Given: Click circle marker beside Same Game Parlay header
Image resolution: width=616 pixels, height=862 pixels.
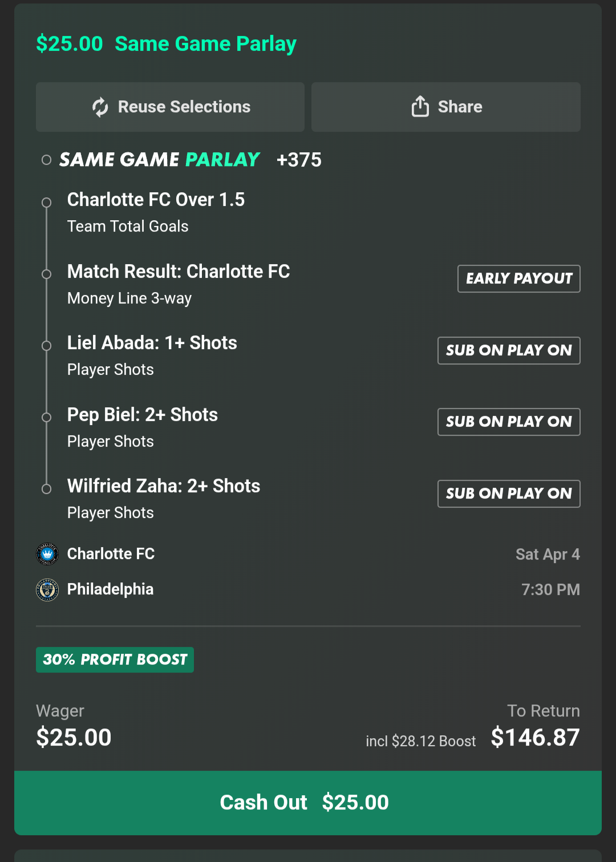Looking at the screenshot, I should 47,160.
